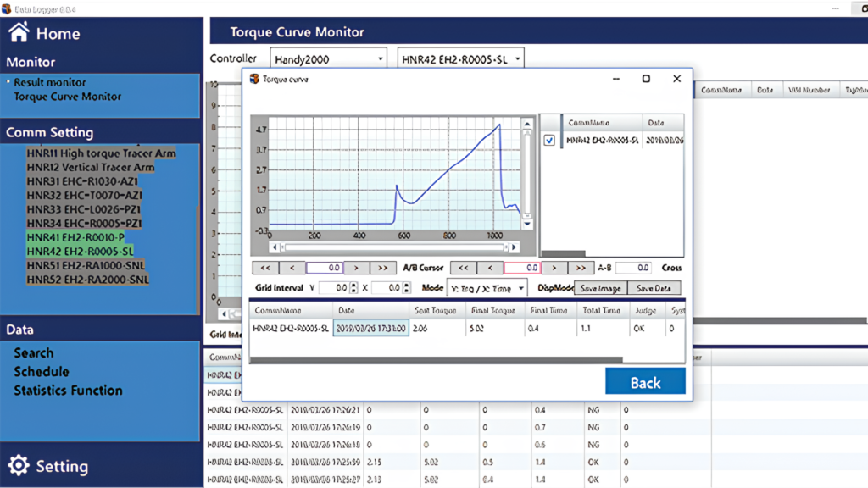The width and height of the screenshot is (868, 488).
Task: Increase Grid Interval Y stepper value
Action: click(353, 285)
